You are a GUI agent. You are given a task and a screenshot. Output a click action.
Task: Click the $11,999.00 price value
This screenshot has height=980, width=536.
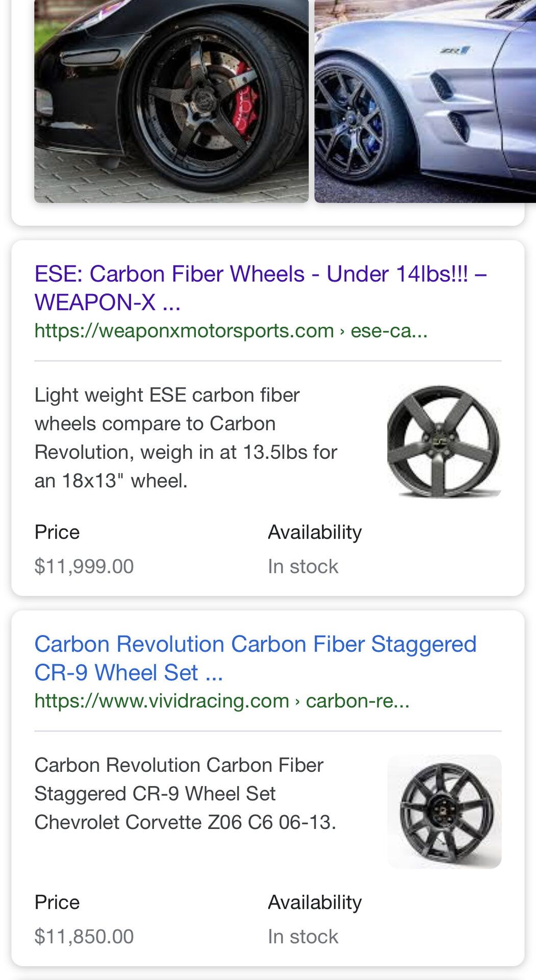click(84, 566)
